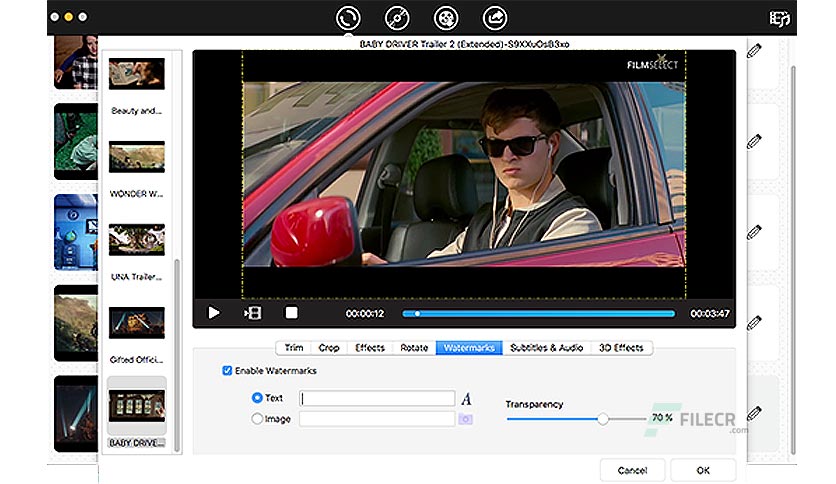Click the image path input field
Screen dimensions: 836x484
click(x=377, y=419)
